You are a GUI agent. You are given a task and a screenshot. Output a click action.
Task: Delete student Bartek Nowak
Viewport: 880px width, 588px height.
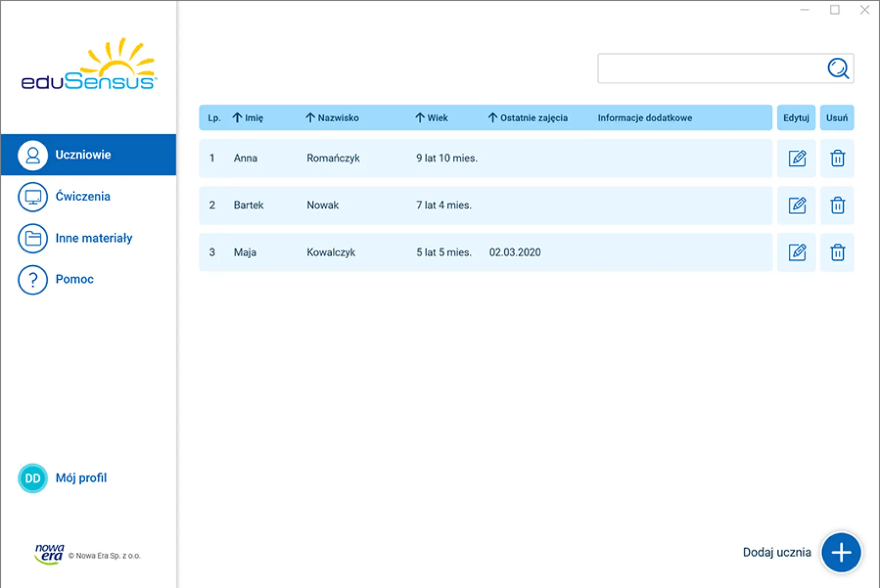pyautogui.click(x=837, y=206)
